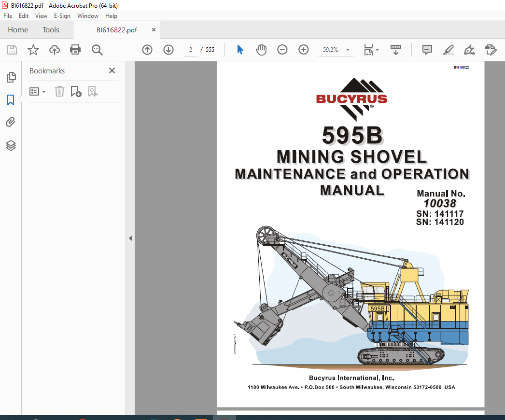The width and height of the screenshot is (505, 420).
Task: Go to the next page
Action: [x=168, y=50]
